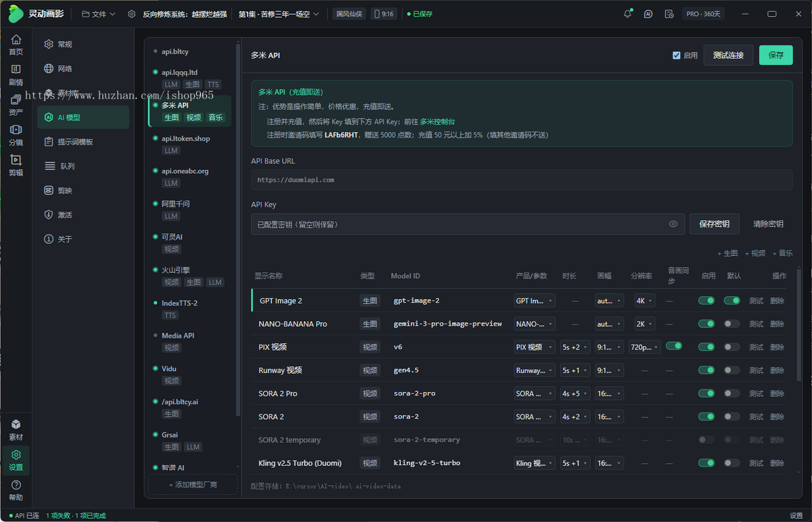The width and height of the screenshot is (812, 522).
Task: Open 提示词模板 prompt template settings
Action: [x=83, y=142]
